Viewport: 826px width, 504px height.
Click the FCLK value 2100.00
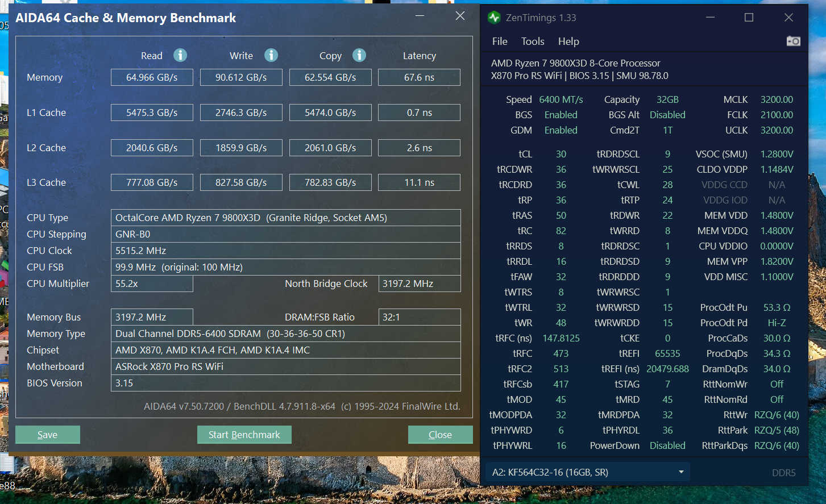777,115
